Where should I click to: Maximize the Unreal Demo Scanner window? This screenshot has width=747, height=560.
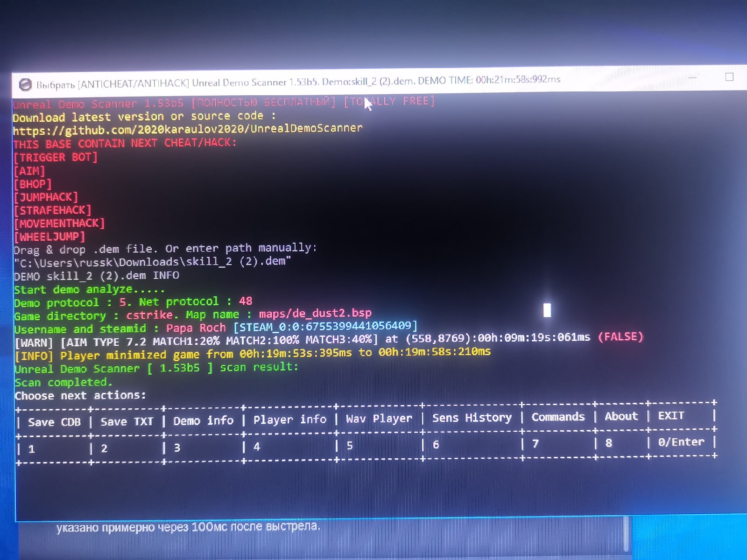pos(729,77)
